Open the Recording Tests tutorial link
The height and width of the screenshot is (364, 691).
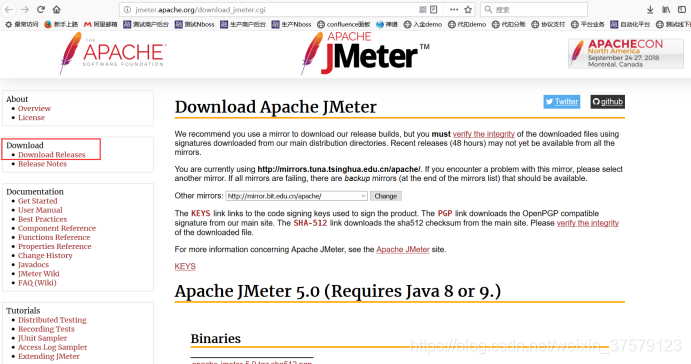point(46,329)
